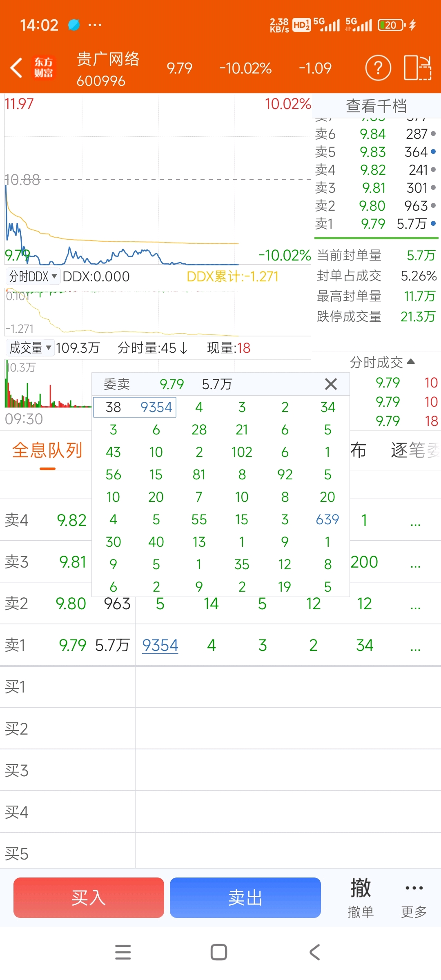Image resolution: width=441 pixels, height=980 pixels.
Task: Select 卖4 9.82 in five-level quote
Action: [x=376, y=170]
